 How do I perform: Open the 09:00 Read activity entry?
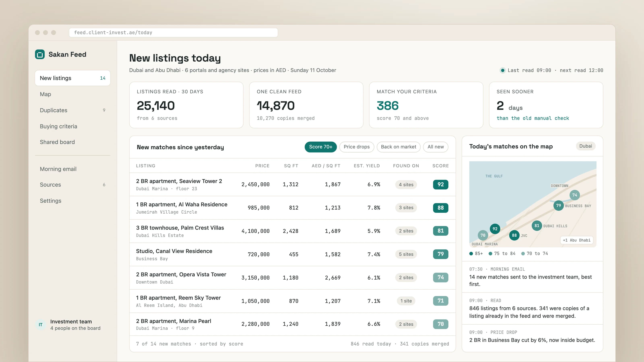pyautogui.click(x=533, y=309)
